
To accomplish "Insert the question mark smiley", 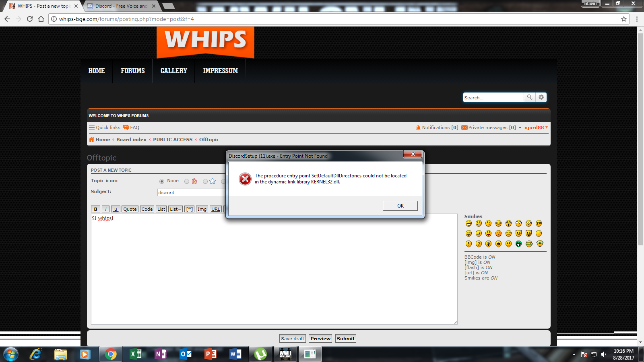I will (479, 244).
